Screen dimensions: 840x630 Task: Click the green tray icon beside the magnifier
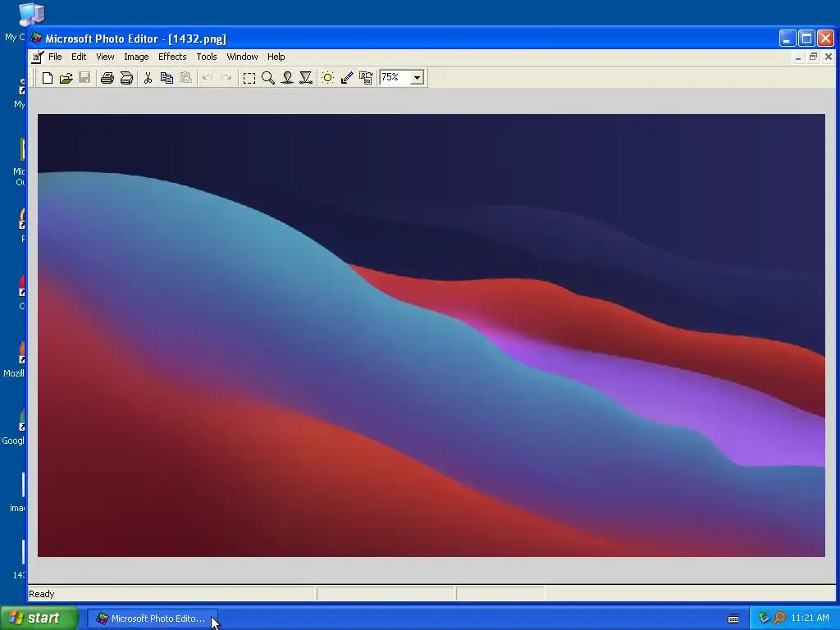pos(764,618)
